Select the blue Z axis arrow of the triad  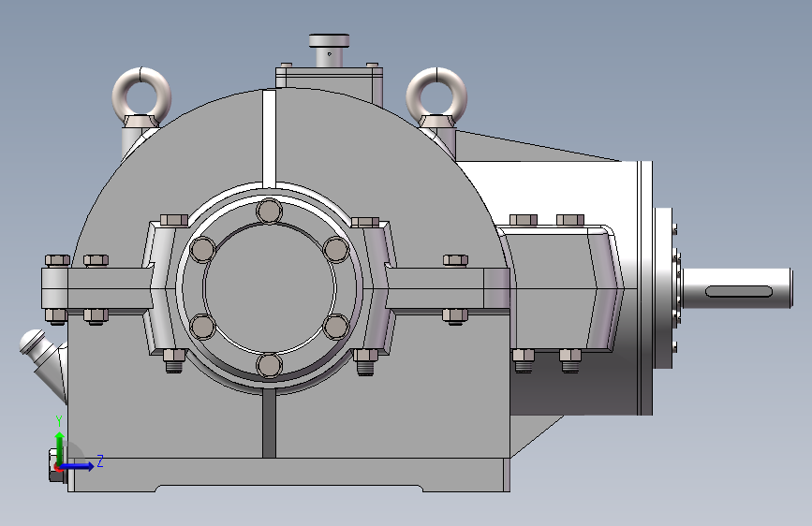[x=78, y=466]
